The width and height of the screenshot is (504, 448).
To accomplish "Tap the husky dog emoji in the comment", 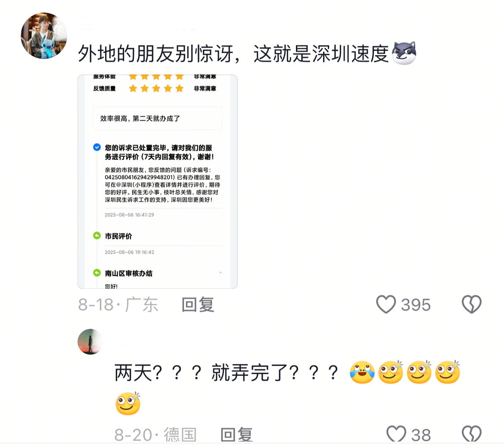I will coord(404,53).
